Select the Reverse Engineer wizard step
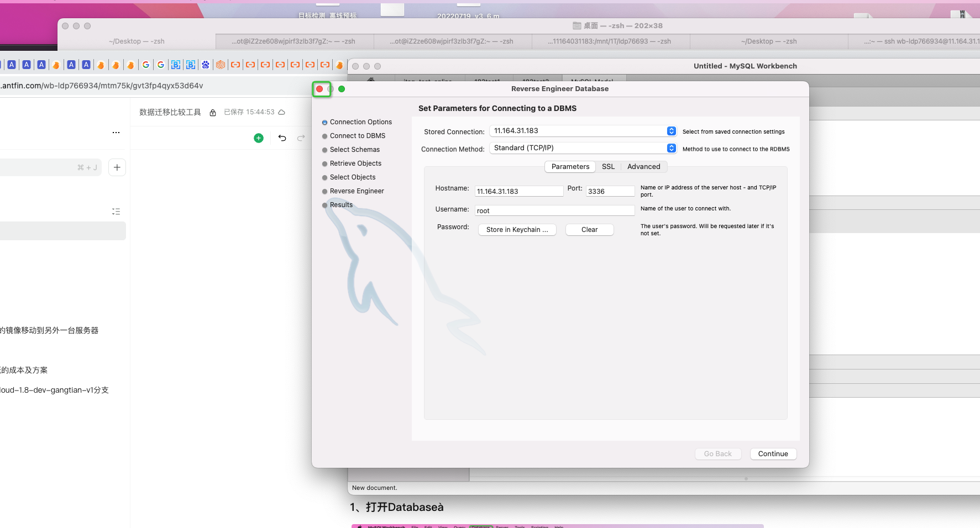This screenshot has height=528, width=980. click(357, 191)
